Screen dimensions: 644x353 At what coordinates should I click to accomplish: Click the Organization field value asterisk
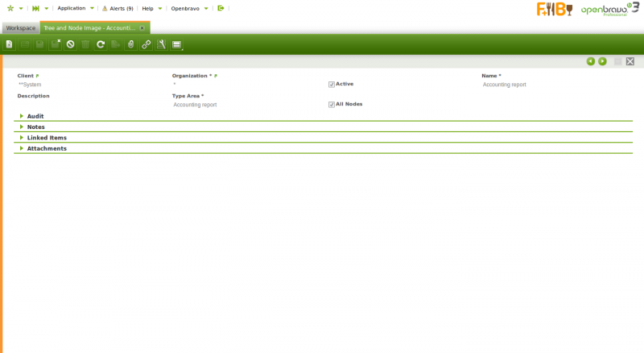[x=175, y=85]
